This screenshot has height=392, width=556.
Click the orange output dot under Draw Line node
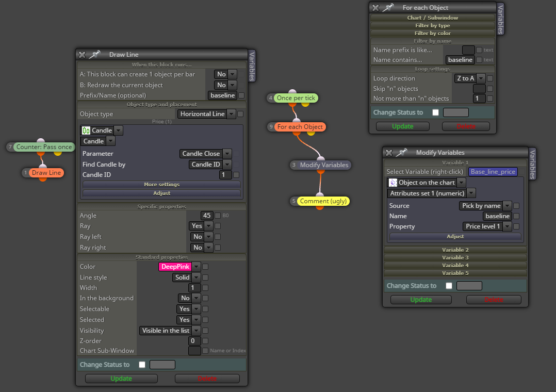click(43, 179)
